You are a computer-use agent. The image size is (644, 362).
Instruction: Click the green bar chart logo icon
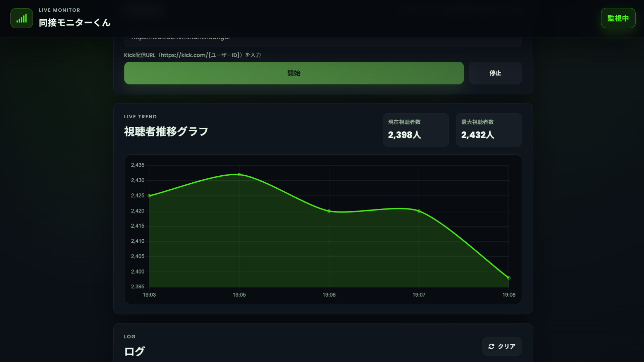(x=21, y=18)
